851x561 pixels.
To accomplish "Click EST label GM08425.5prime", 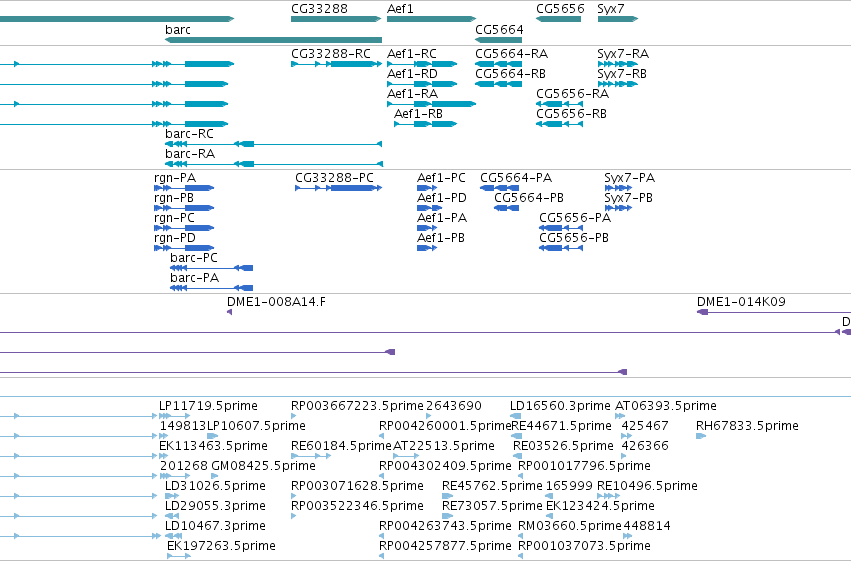I will click(x=263, y=466).
